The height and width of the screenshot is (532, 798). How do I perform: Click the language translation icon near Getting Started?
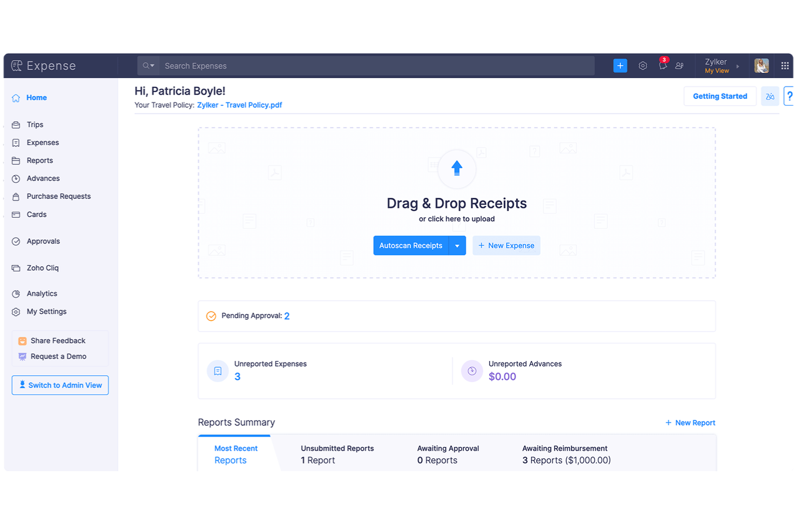click(770, 96)
